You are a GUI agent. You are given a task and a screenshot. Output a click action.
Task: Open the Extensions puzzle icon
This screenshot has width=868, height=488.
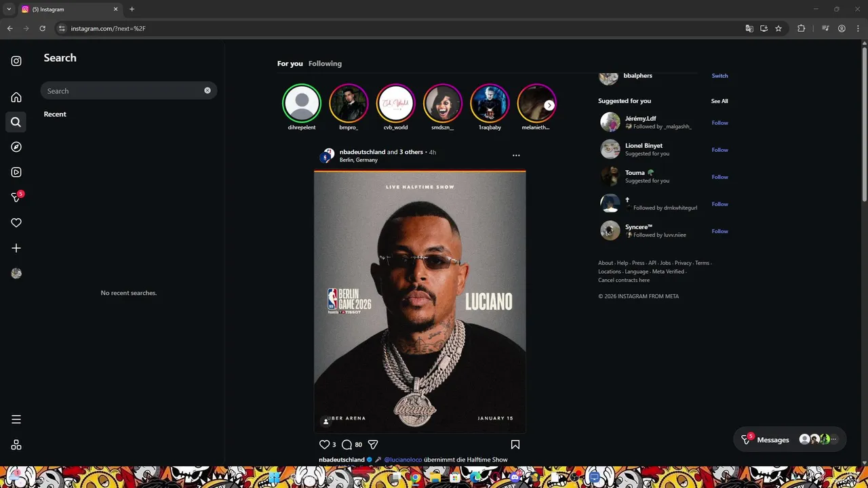click(802, 28)
